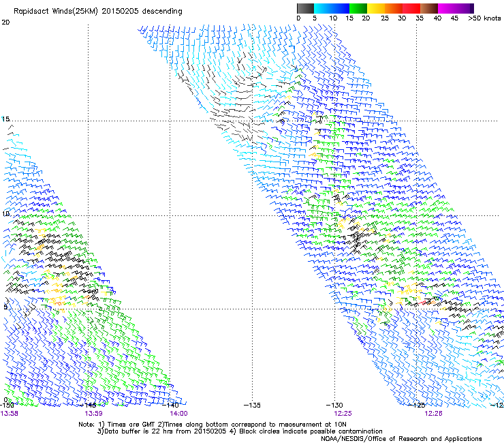504x443 pixels.
Task: Click the green 15-20 knots color segment
Action: tap(358, 8)
